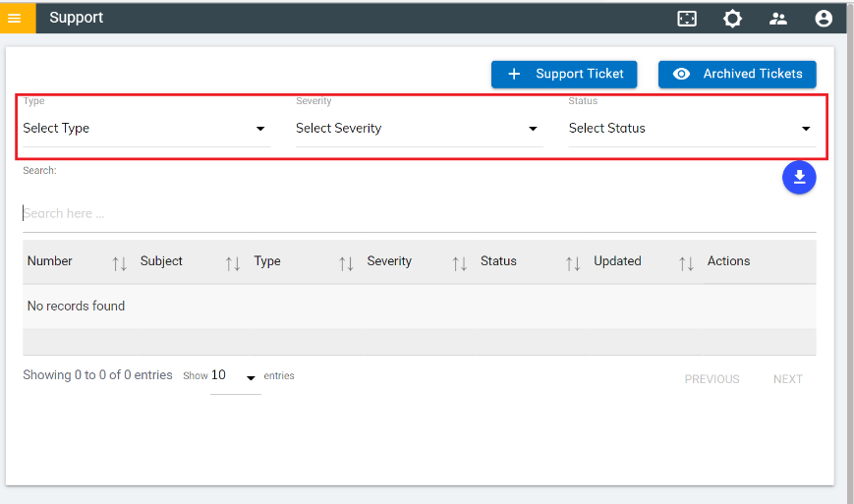The width and height of the screenshot is (854, 504).
Task: Sort tickets by Updated column
Action: [686, 263]
